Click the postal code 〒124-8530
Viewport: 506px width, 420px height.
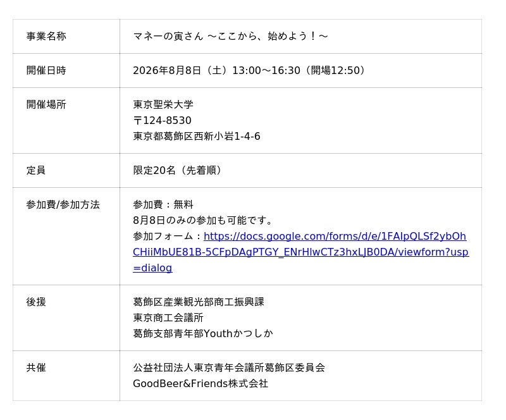(163, 120)
